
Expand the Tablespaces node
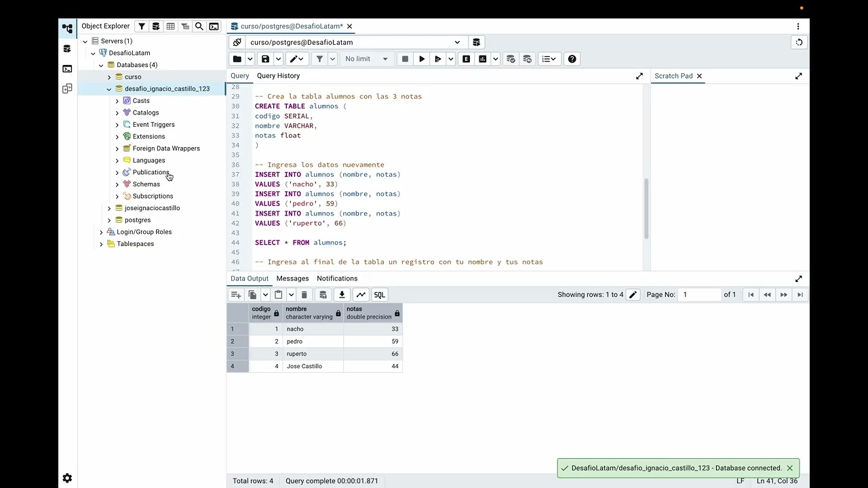pyautogui.click(x=101, y=244)
